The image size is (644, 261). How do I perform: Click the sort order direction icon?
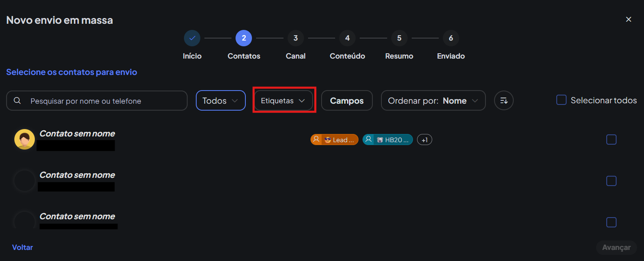(503, 100)
